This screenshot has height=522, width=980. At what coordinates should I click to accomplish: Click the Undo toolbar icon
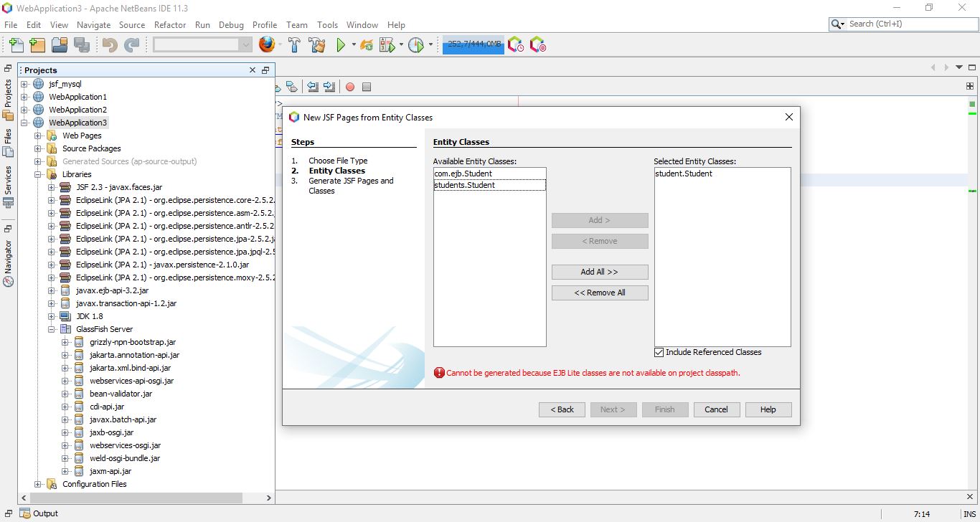pos(110,45)
